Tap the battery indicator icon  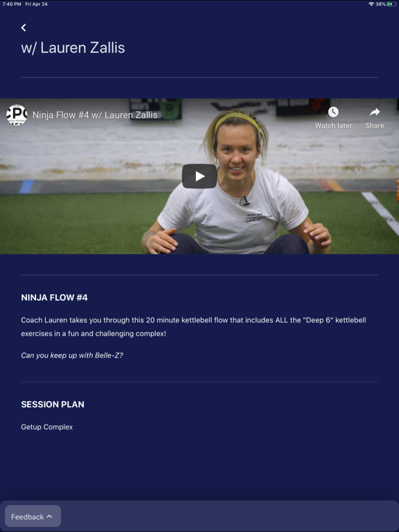coord(391,4)
